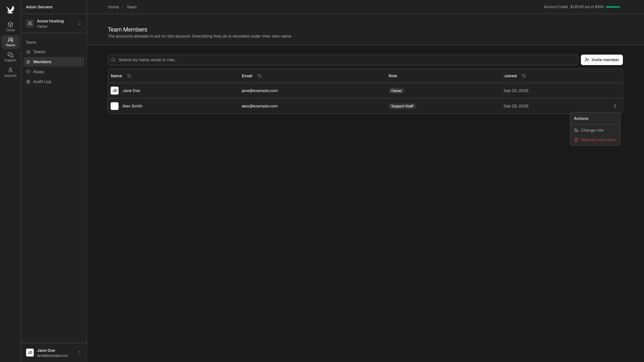644x362 pixels.
Task: Open the Account section in the rail
Action: [10, 72]
